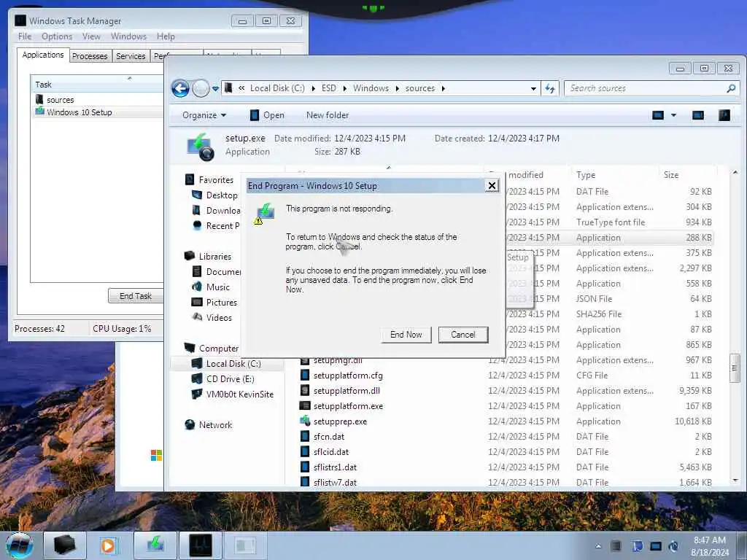Select the setupplatform.cfg file
The width and height of the screenshot is (747, 560).
point(348,376)
